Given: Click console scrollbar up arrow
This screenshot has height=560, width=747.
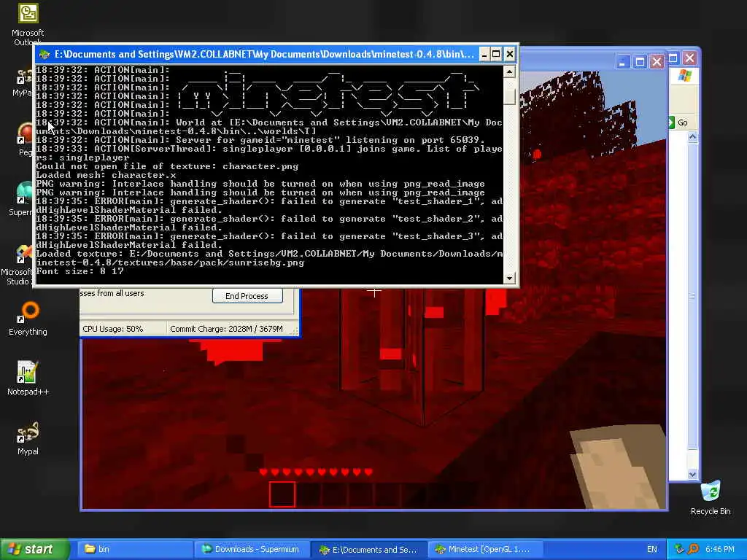Looking at the screenshot, I should [509, 71].
